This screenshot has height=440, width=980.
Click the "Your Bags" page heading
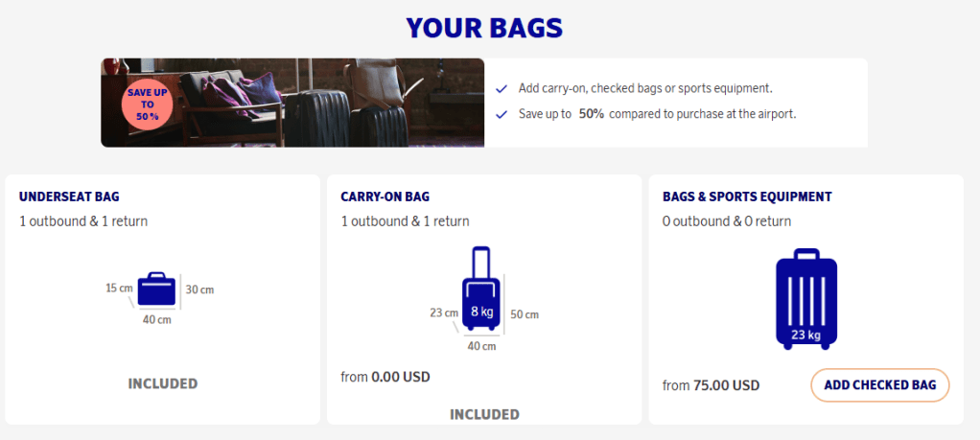coord(484,28)
